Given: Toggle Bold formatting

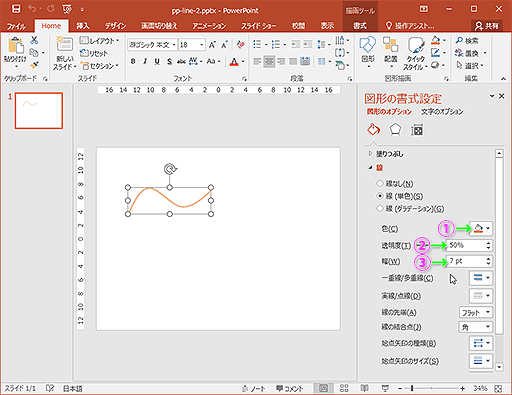Looking at the screenshot, I should (133, 61).
